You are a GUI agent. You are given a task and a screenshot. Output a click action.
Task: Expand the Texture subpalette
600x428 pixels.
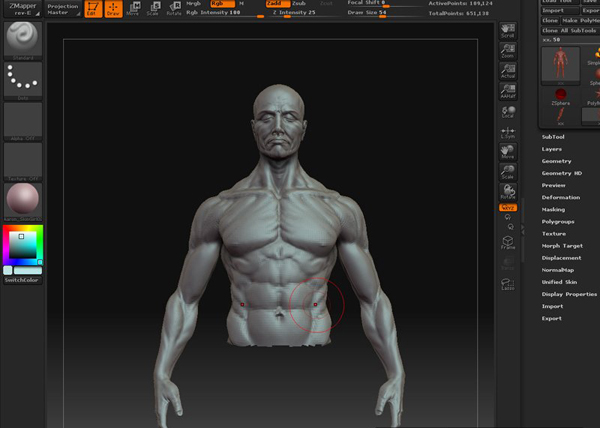pos(553,234)
